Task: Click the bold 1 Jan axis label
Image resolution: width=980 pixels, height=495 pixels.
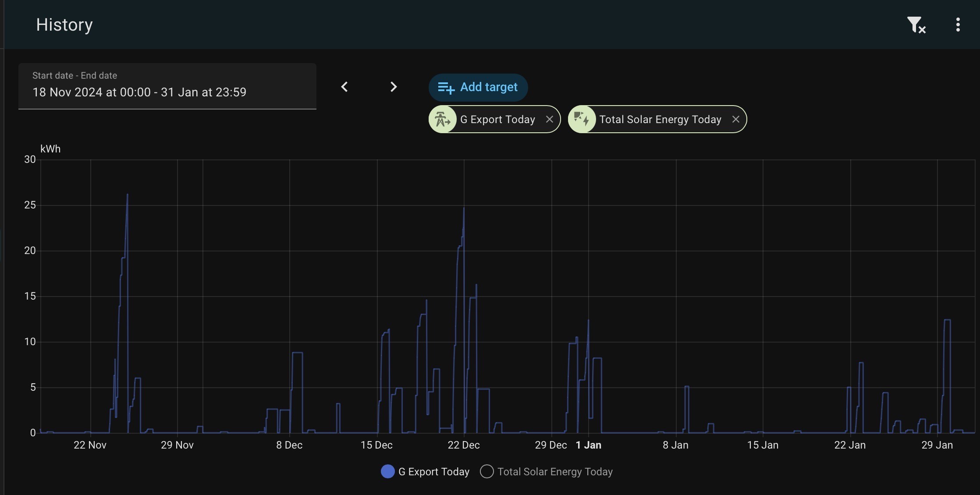Action: [589, 445]
